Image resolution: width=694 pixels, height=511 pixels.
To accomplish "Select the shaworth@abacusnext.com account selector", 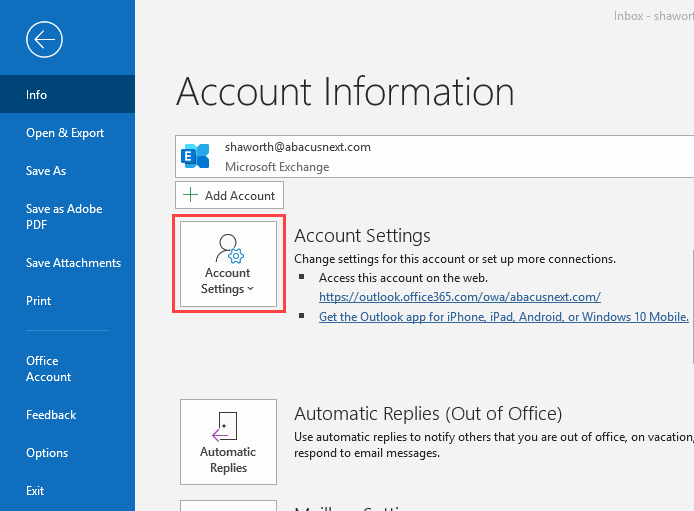I will (435, 157).
